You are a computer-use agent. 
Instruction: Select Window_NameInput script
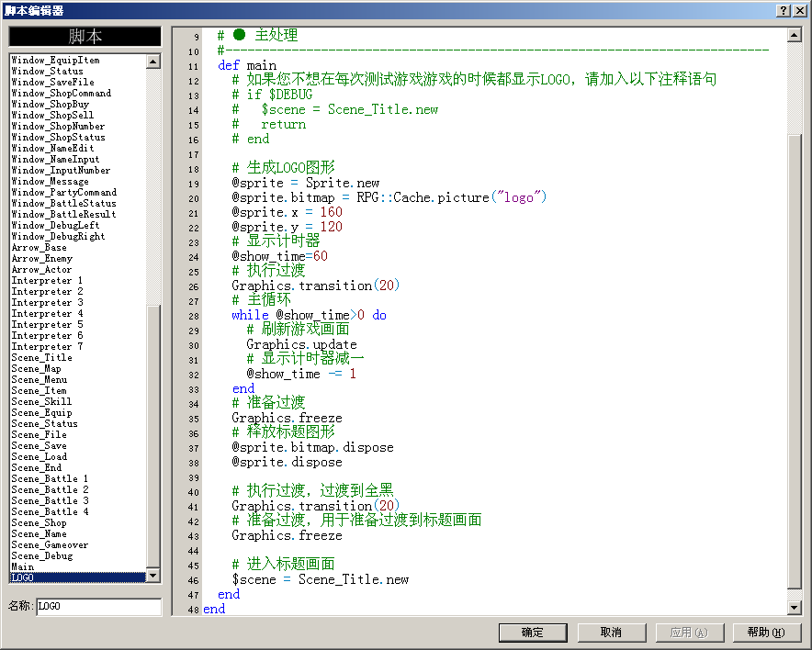(x=78, y=160)
